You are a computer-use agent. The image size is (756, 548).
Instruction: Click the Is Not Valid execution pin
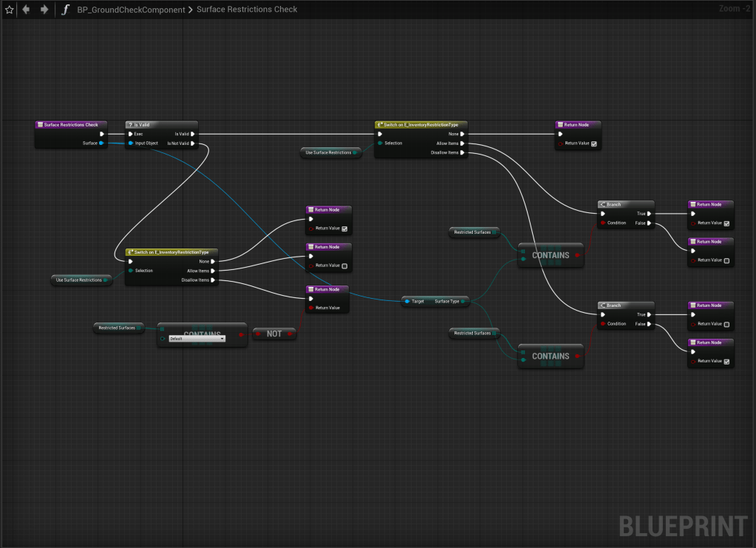(x=193, y=143)
